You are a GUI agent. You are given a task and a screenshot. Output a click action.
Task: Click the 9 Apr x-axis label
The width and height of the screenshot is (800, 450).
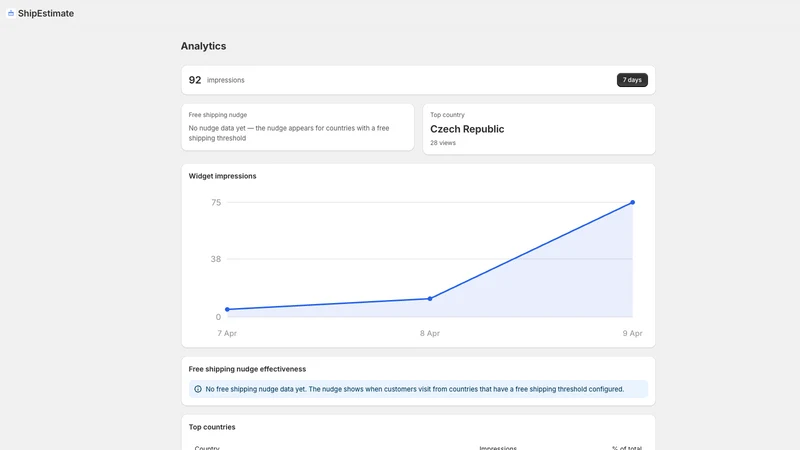[x=632, y=333]
